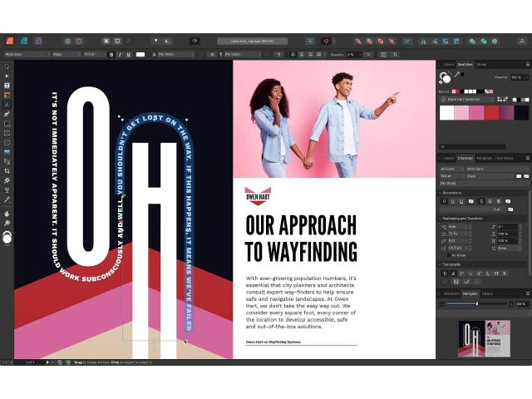The height and width of the screenshot is (399, 532).
Task: Open the font family dropdown showing Work Sans
Action: point(25,54)
